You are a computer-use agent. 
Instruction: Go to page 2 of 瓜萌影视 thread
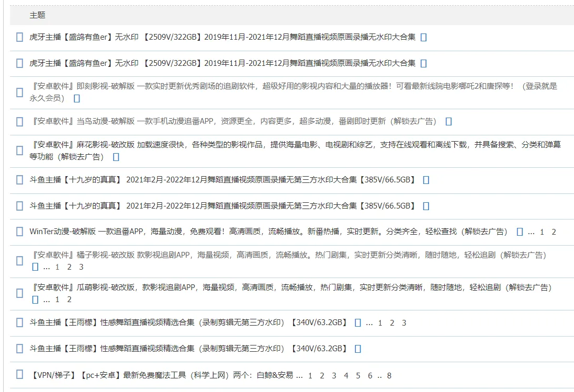click(69, 300)
